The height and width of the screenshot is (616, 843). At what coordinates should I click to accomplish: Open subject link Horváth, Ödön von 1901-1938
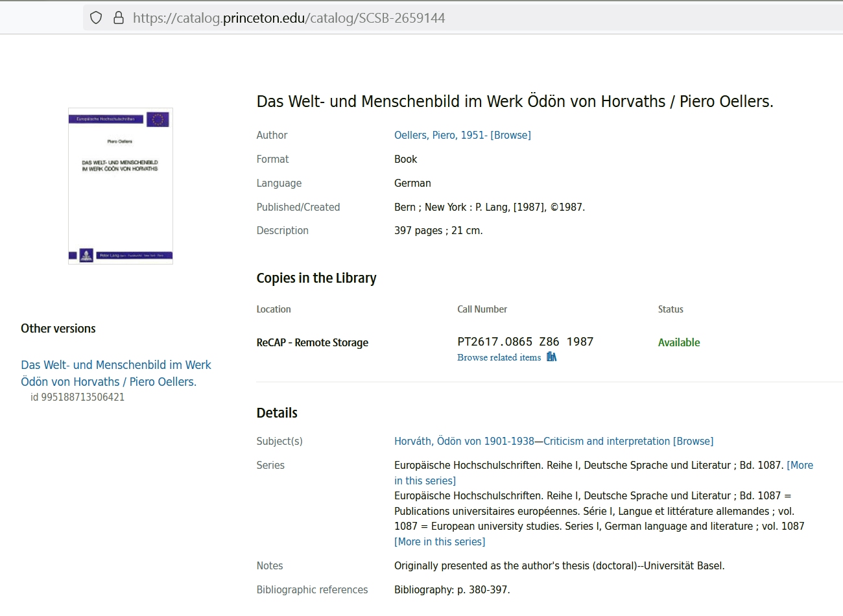point(464,441)
